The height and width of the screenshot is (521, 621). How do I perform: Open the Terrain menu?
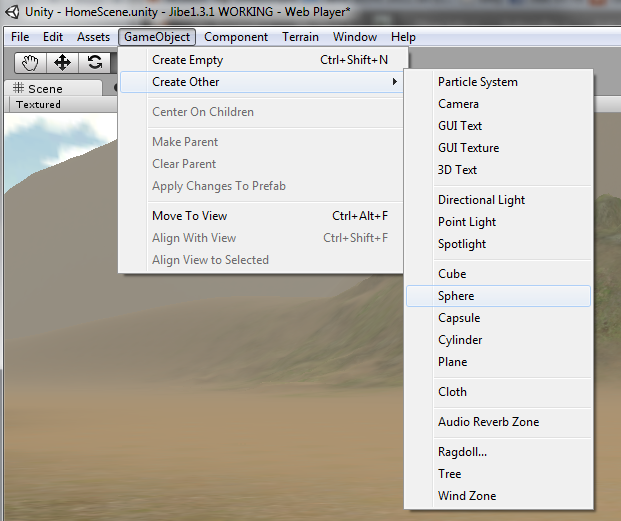click(x=300, y=37)
